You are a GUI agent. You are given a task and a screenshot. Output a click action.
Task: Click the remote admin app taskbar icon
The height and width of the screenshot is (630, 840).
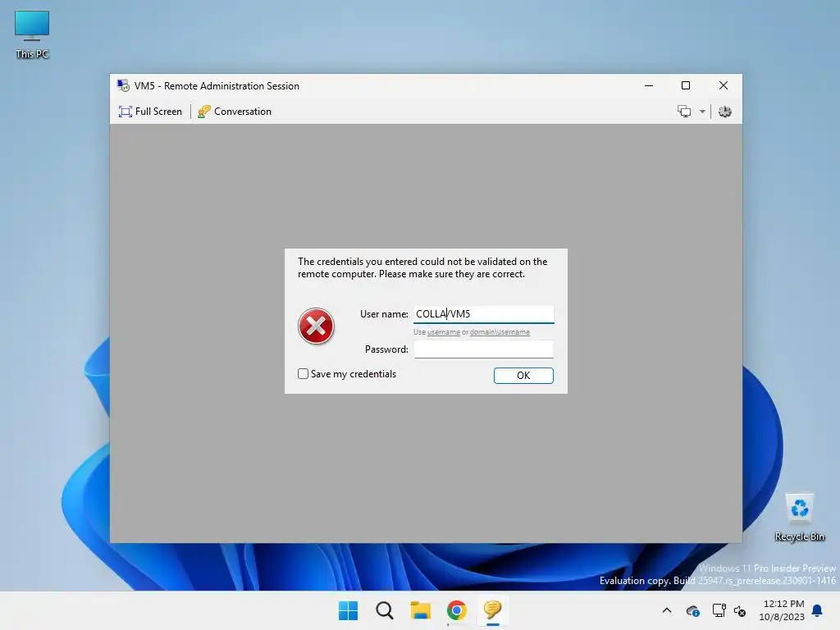[492, 610]
